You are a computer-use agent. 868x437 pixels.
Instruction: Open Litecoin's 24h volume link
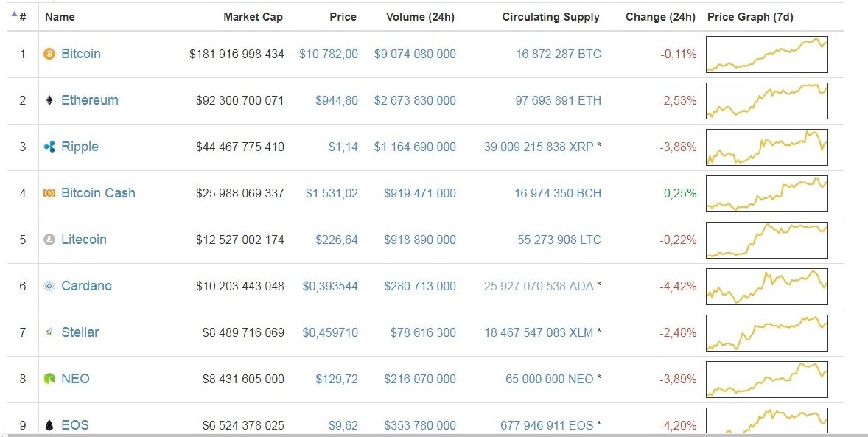[420, 240]
